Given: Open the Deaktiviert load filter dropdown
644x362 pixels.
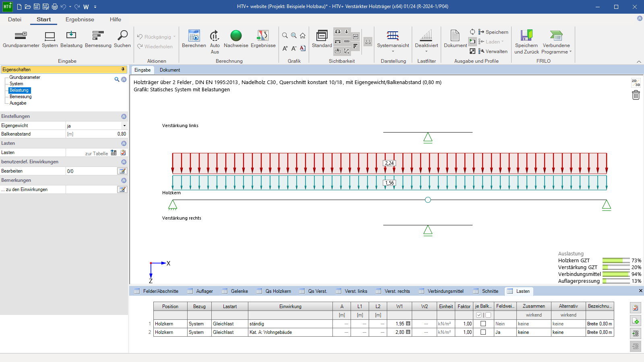Looking at the screenshot, I should coord(426,42).
